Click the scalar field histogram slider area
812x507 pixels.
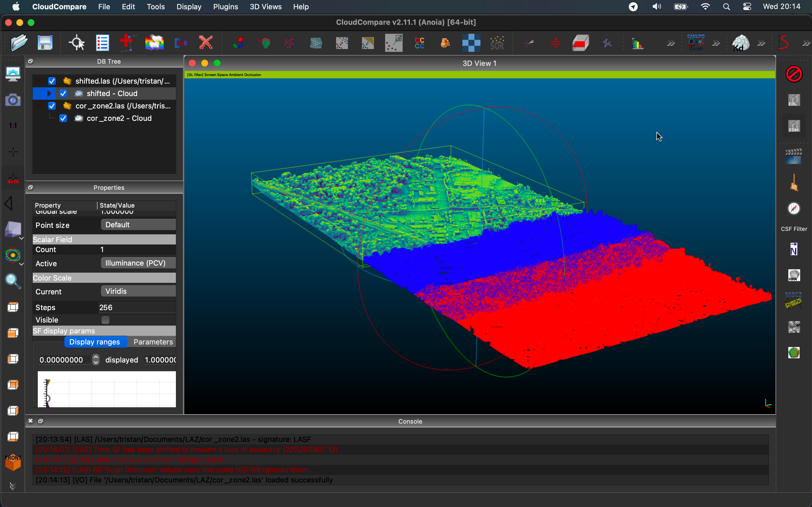(107, 389)
